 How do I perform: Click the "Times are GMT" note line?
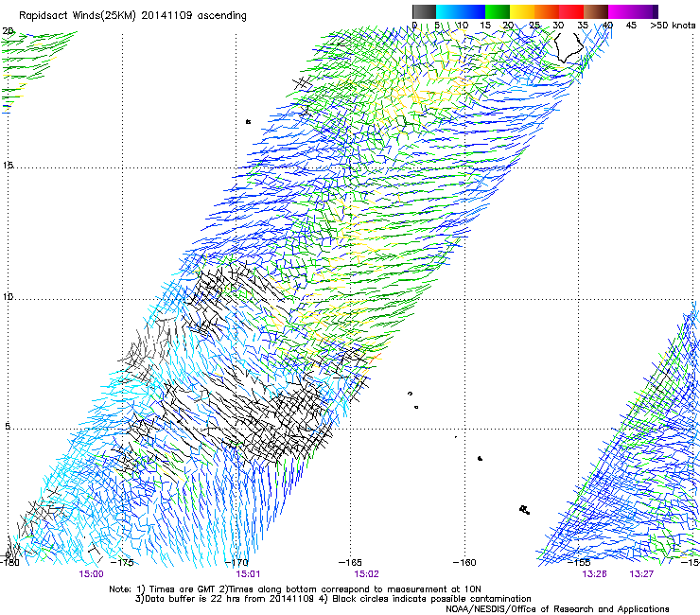pyautogui.click(x=295, y=589)
